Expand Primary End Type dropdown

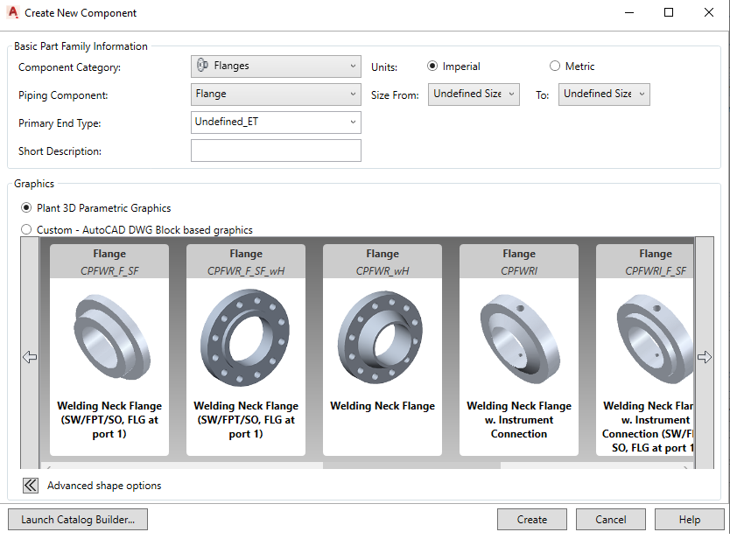click(276, 122)
